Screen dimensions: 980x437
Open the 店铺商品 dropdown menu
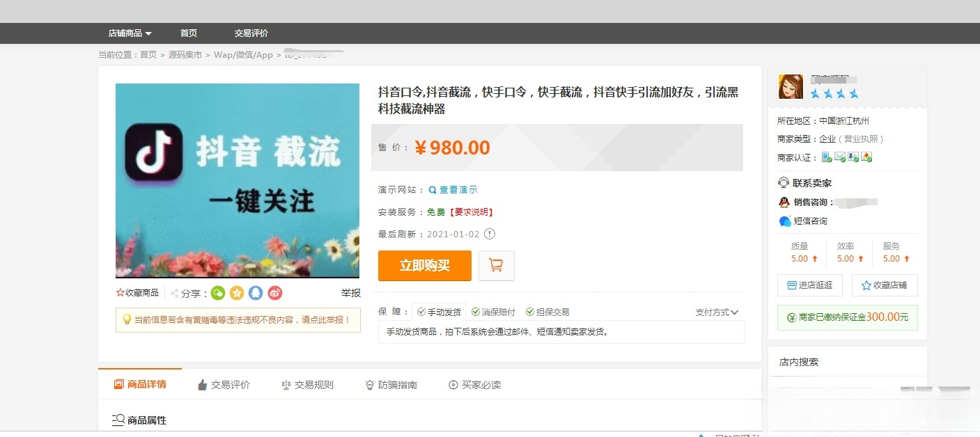pyautogui.click(x=129, y=32)
